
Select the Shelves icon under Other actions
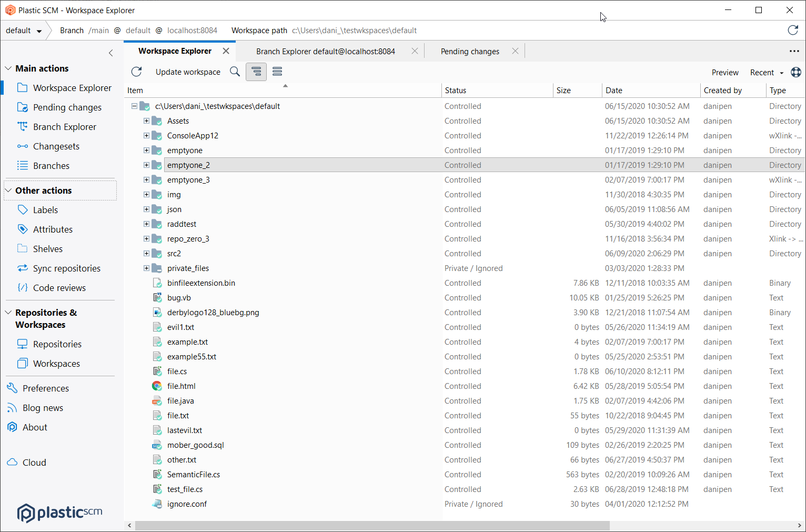[23, 248]
